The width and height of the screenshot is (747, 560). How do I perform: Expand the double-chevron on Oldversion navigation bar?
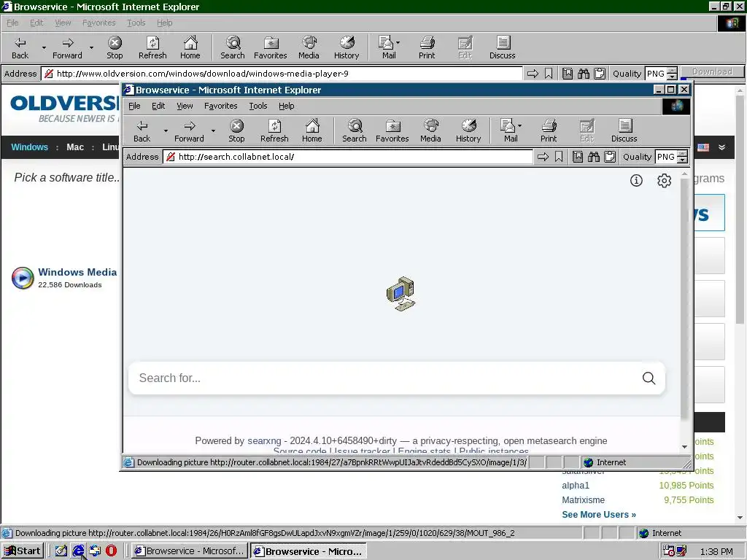pos(721,147)
